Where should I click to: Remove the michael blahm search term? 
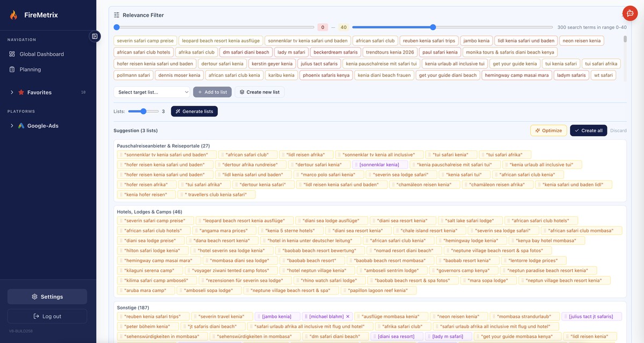click(347, 316)
